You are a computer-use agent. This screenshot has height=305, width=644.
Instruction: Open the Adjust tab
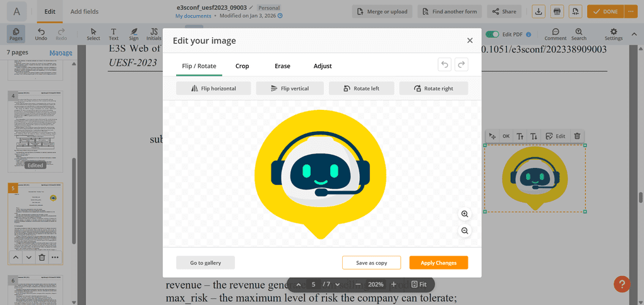[323, 66]
